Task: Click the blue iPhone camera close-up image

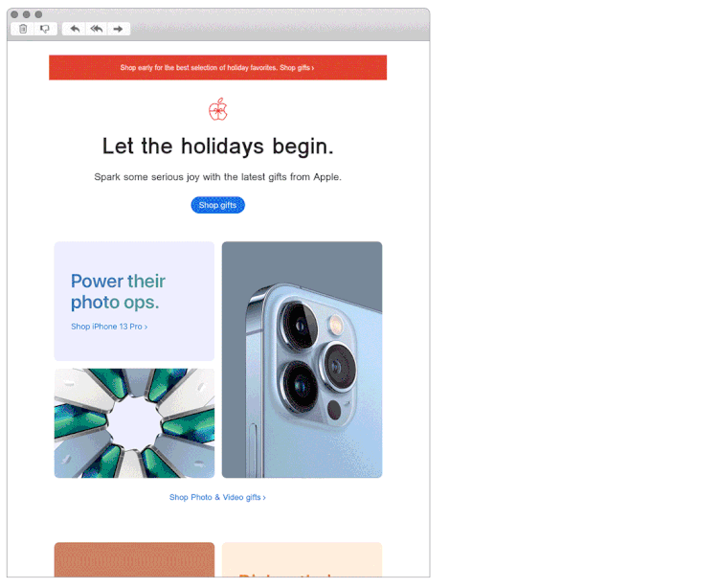Action: pyautogui.click(x=303, y=360)
